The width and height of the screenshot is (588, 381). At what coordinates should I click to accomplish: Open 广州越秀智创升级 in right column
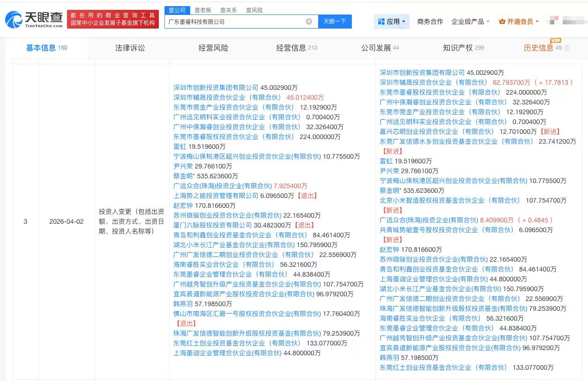(453, 338)
